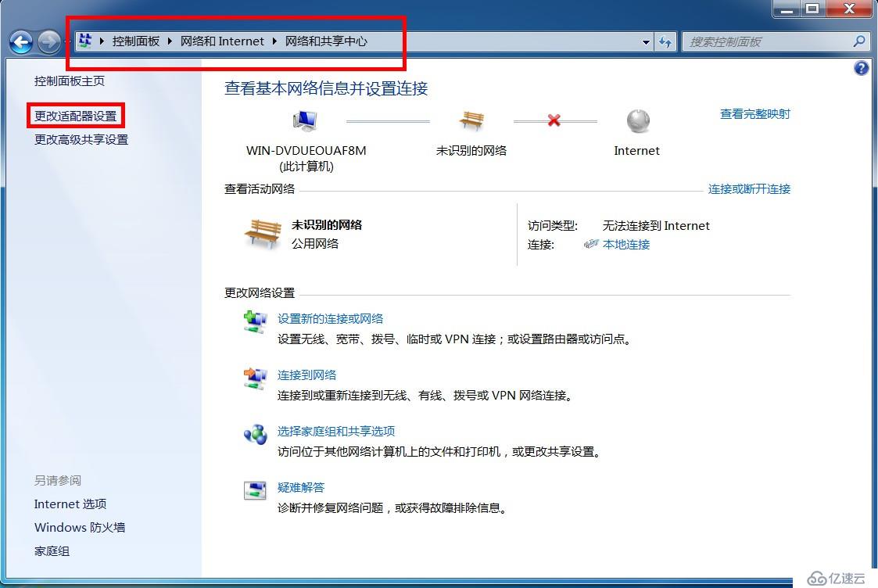Open 更改高级共享设置 in the sidebar
The height and width of the screenshot is (588, 878).
81,139
